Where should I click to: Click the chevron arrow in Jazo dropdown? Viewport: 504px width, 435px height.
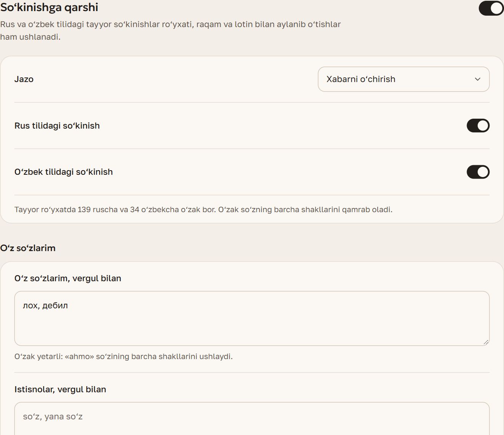[478, 79]
